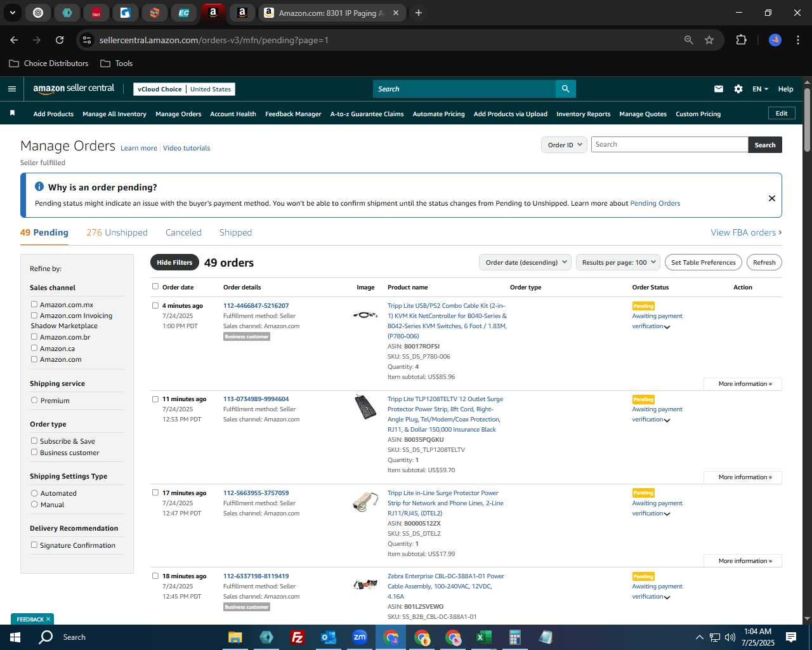Bookmark this page with the star icon
The width and height of the screenshot is (812, 650).
[x=709, y=40]
